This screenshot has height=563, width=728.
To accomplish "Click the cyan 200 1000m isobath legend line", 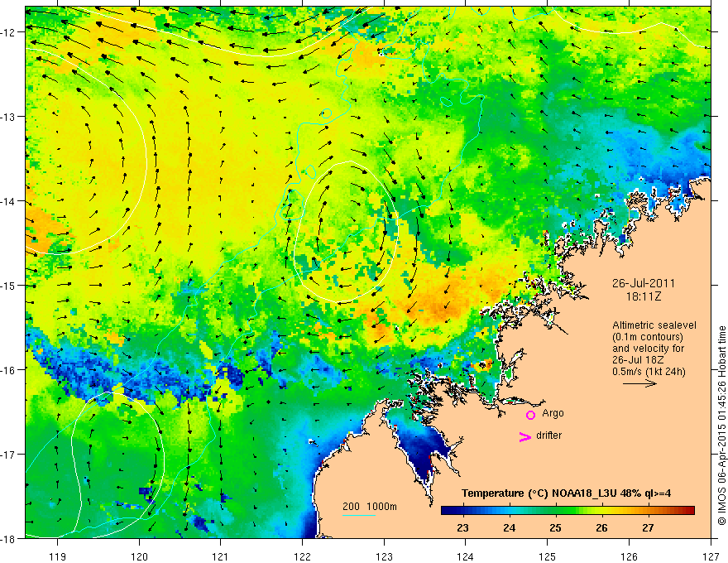I will (x=358, y=515).
